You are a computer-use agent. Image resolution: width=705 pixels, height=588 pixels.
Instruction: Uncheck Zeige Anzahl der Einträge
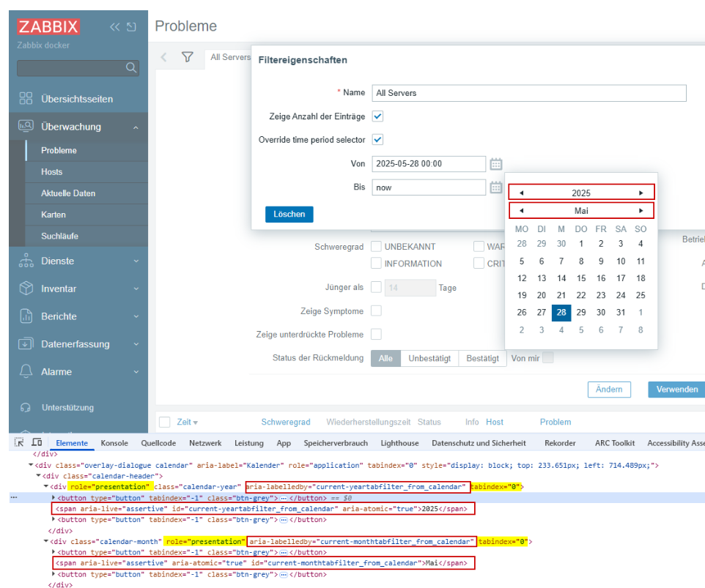[x=377, y=116]
